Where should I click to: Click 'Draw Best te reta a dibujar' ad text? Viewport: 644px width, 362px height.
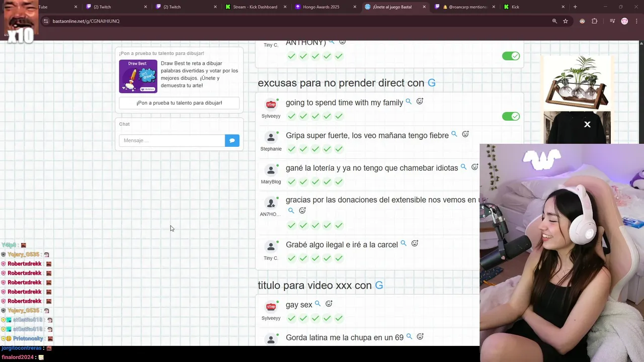coord(199,74)
